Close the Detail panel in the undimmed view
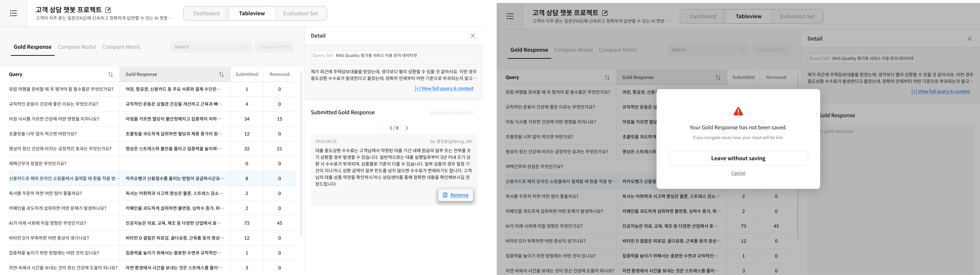 click(x=473, y=36)
